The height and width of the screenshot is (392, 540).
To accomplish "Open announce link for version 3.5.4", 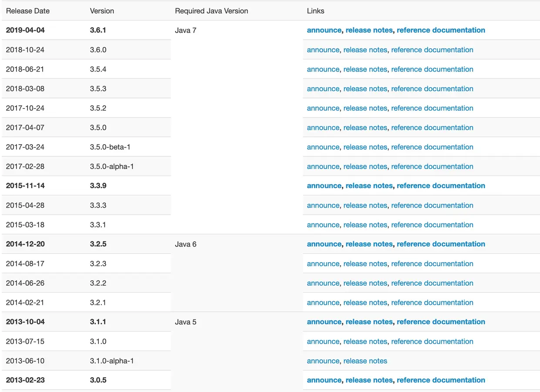I will point(323,69).
